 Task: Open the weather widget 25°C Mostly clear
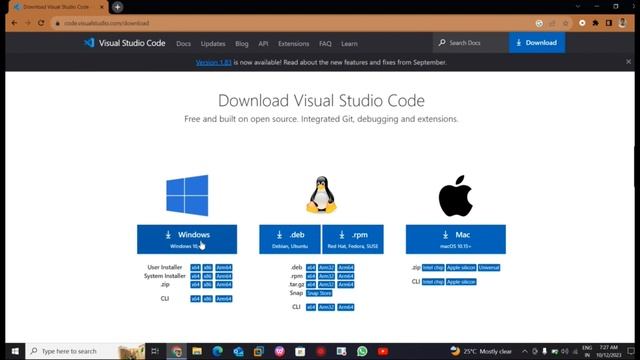coord(481,351)
